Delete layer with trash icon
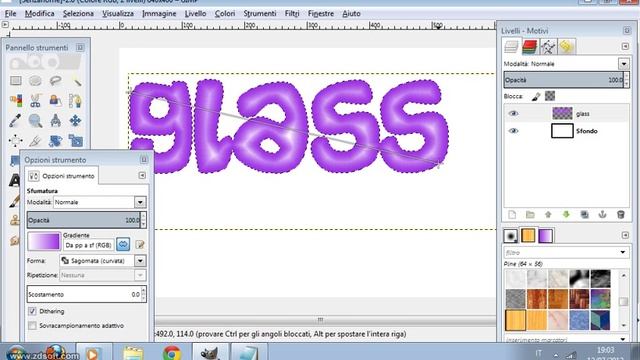 point(621,215)
